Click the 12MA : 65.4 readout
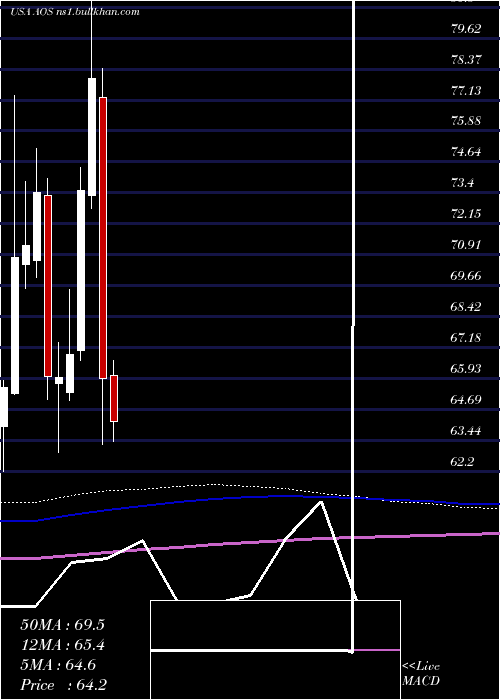The image size is (500, 700). [62, 645]
